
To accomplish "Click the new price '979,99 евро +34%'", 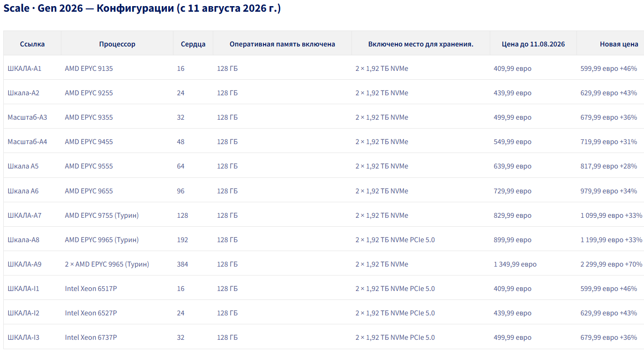I will 609,191.
